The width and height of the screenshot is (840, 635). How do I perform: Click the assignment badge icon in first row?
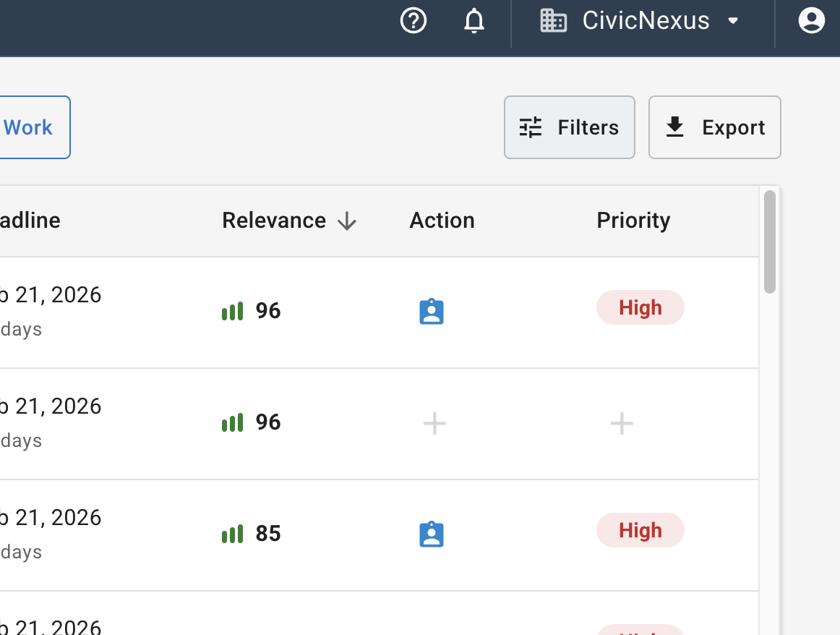point(432,311)
